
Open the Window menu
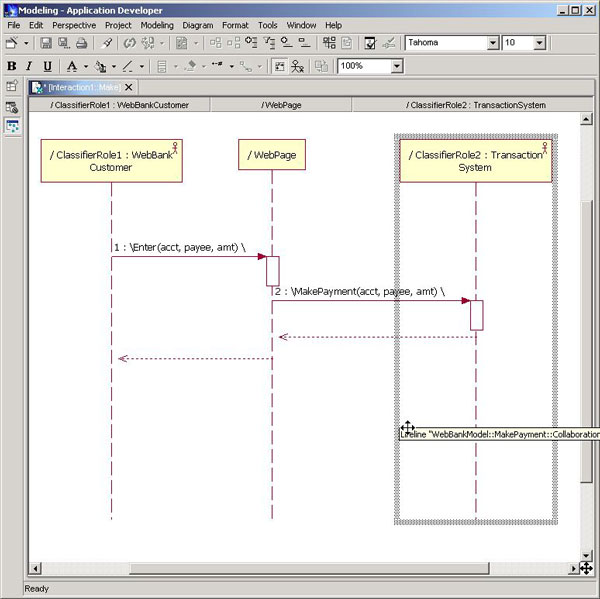(x=301, y=25)
